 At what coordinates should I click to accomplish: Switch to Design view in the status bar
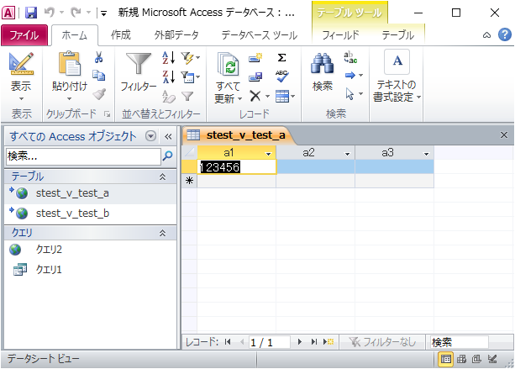click(x=492, y=359)
